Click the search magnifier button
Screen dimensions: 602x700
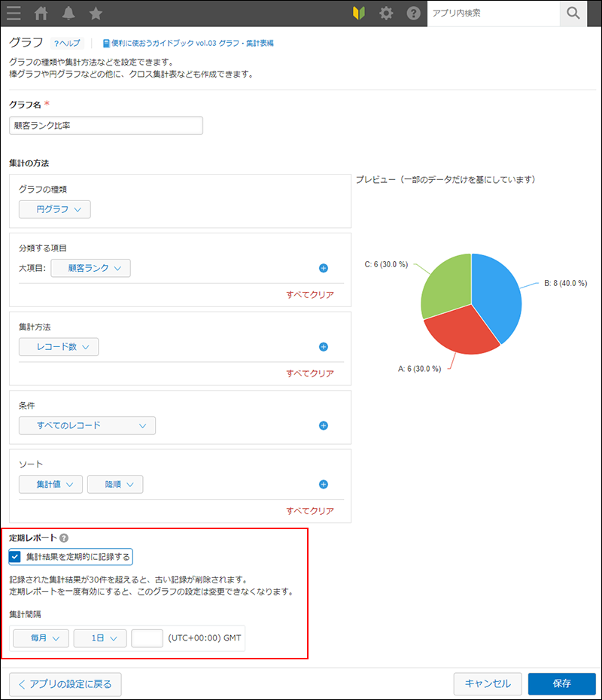coord(573,13)
